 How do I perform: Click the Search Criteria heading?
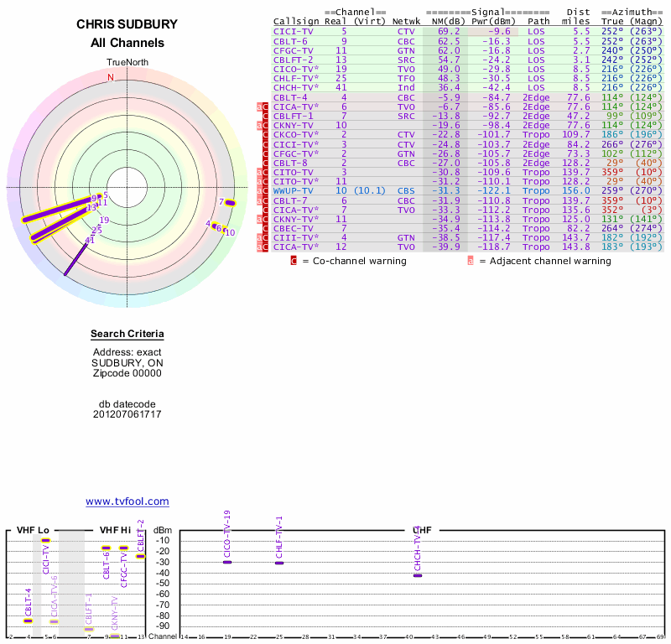tap(127, 335)
